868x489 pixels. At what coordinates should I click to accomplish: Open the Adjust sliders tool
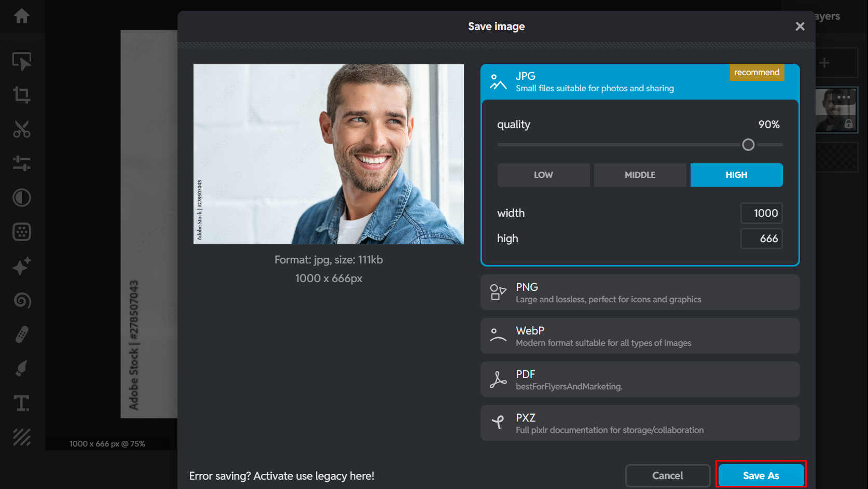click(22, 164)
